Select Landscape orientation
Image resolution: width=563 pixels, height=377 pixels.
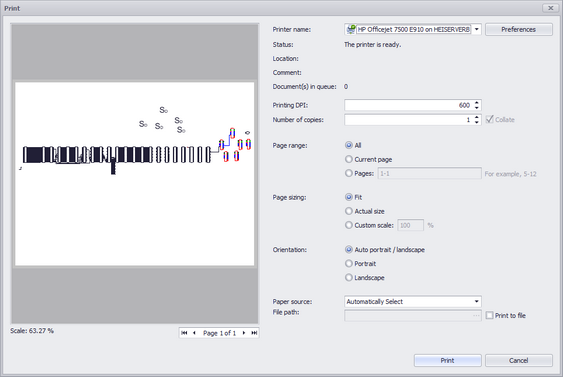point(349,278)
